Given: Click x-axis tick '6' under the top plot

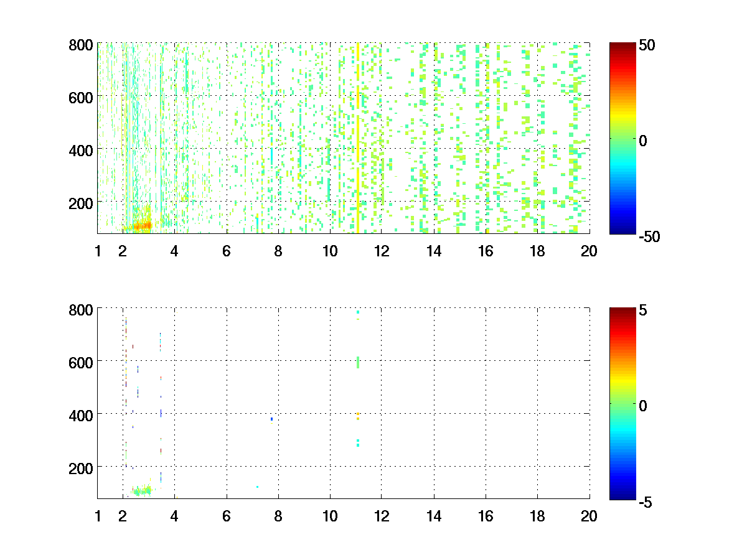Looking at the screenshot, I should tap(226, 251).
